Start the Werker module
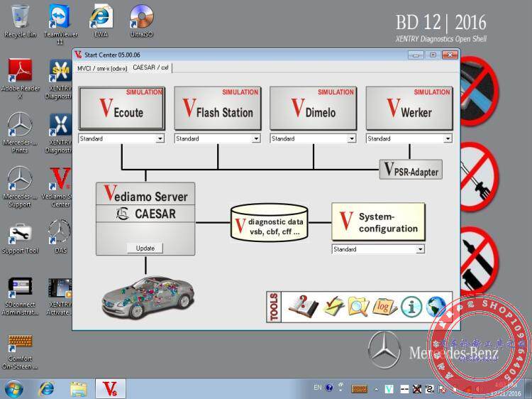Image resolution: width=532 pixels, height=399 pixels. click(409, 108)
